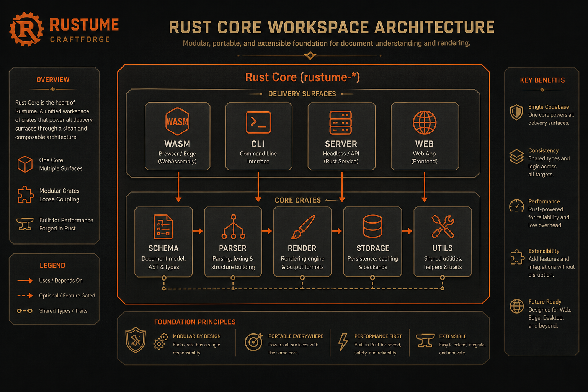
Task: Click the target icon beside Portable Everywhere
Action: (x=254, y=342)
